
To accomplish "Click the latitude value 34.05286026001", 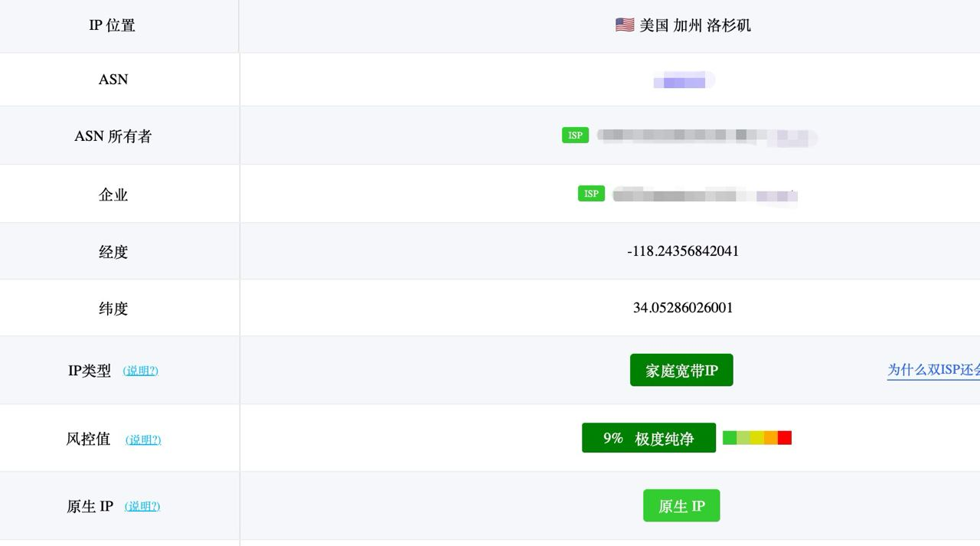I will pos(683,308).
